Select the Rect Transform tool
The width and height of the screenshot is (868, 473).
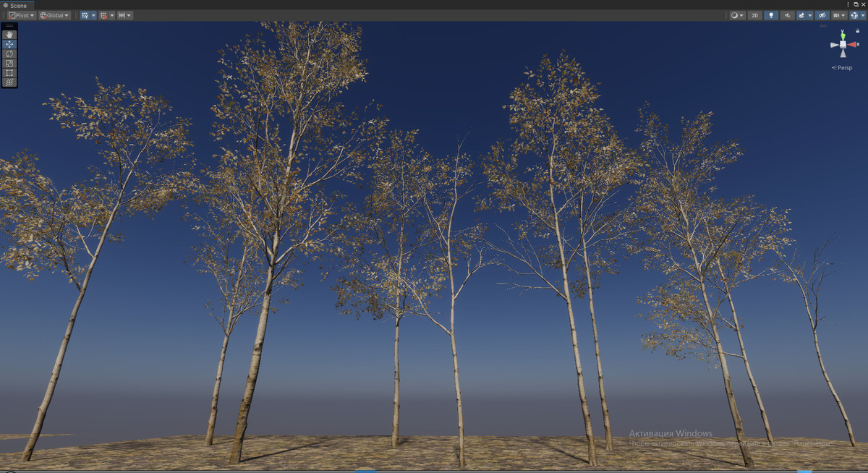9,73
